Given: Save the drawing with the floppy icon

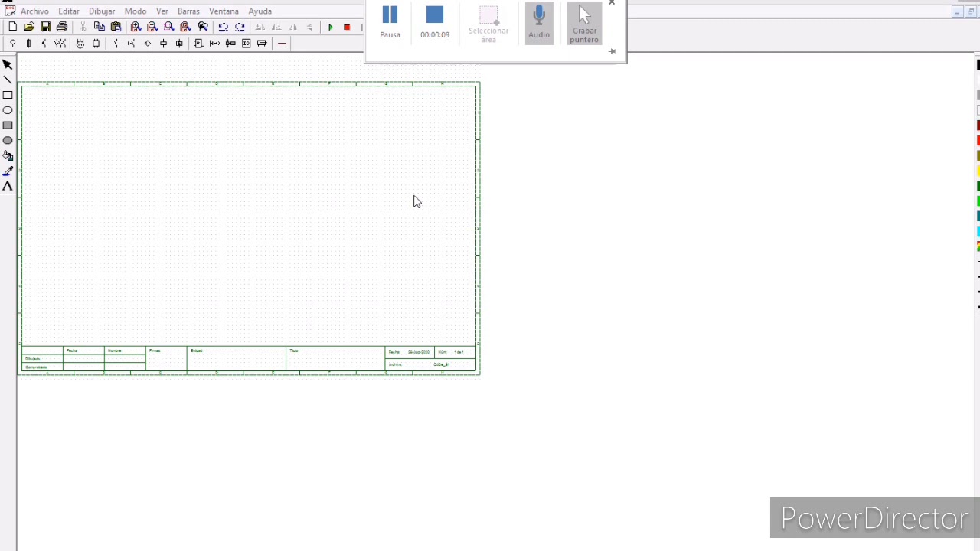Looking at the screenshot, I should tap(45, 27).
